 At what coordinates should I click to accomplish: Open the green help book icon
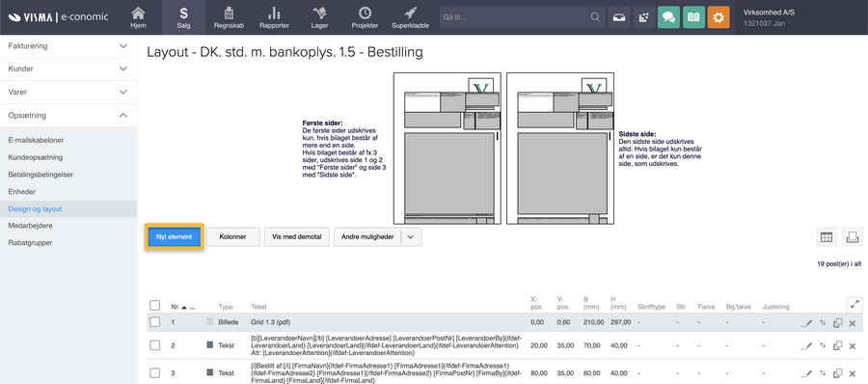point(693,17)
